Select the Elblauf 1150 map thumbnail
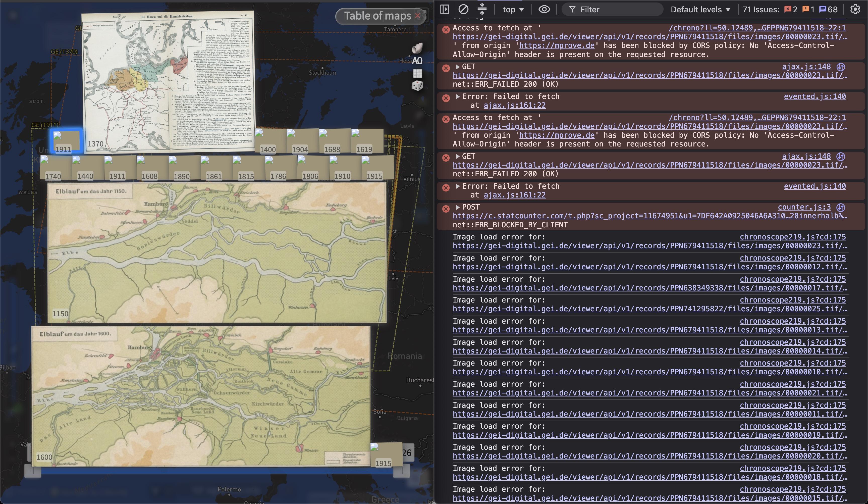The width and height of the screenshot is (868, 504). 217,253
